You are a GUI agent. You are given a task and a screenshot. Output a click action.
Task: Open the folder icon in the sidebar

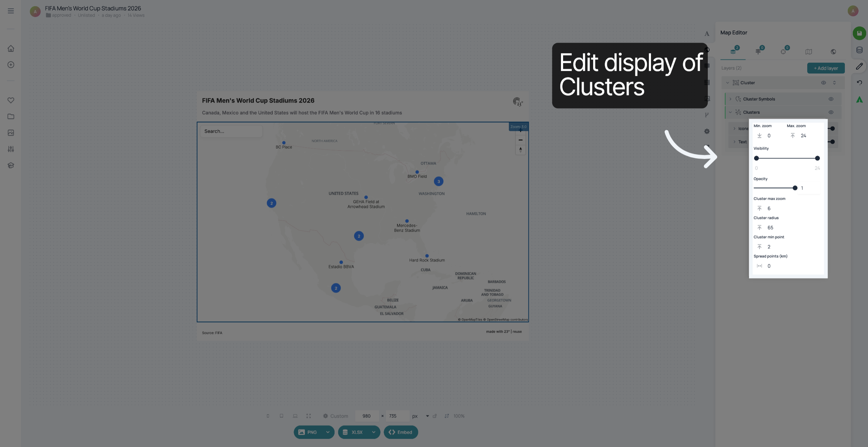[11, 117]
